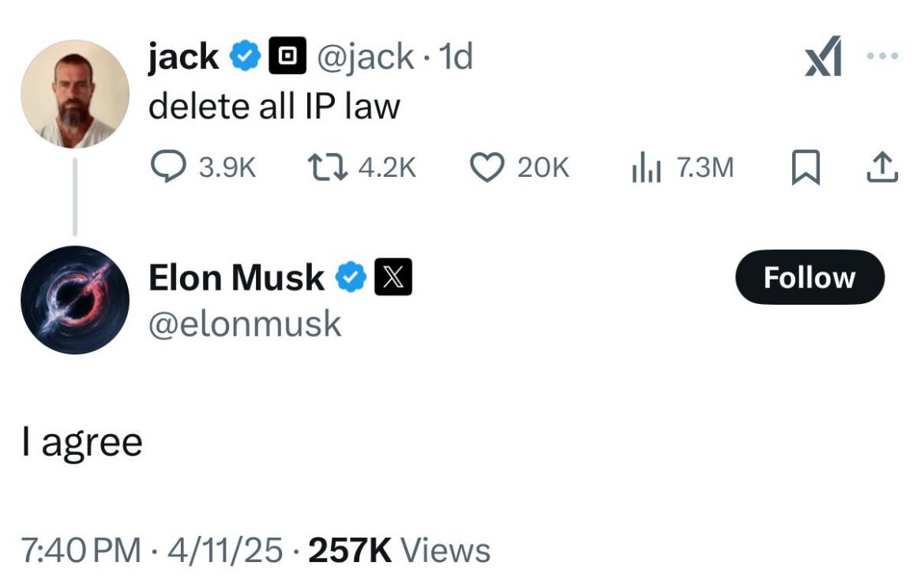
Task: Open Elon Musk's black hole avatar
Action: pos(75,300)
